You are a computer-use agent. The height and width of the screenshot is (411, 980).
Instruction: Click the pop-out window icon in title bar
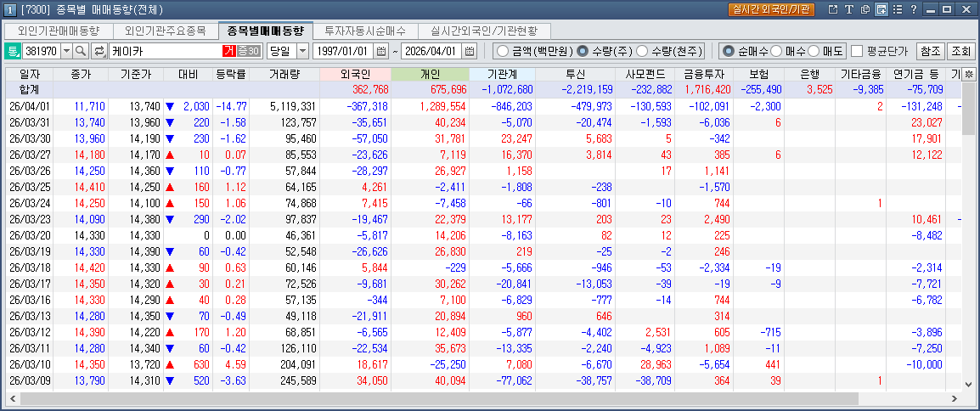coord(833,9)
